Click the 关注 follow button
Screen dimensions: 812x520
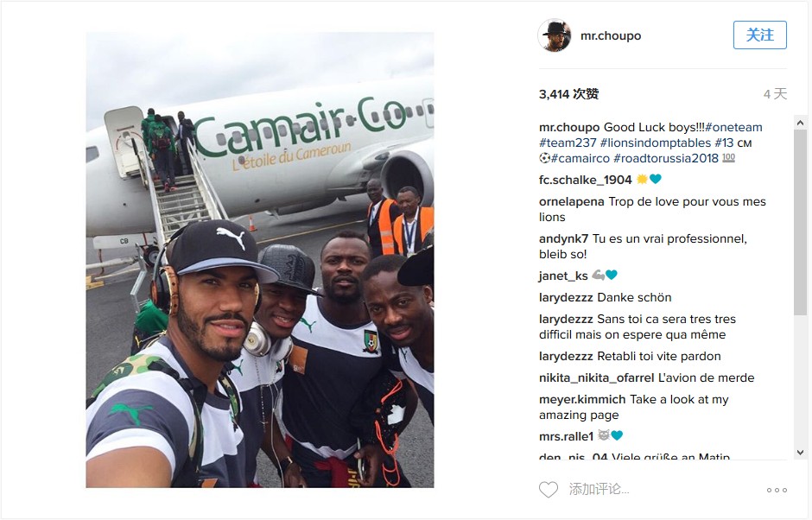pos(759,35)
